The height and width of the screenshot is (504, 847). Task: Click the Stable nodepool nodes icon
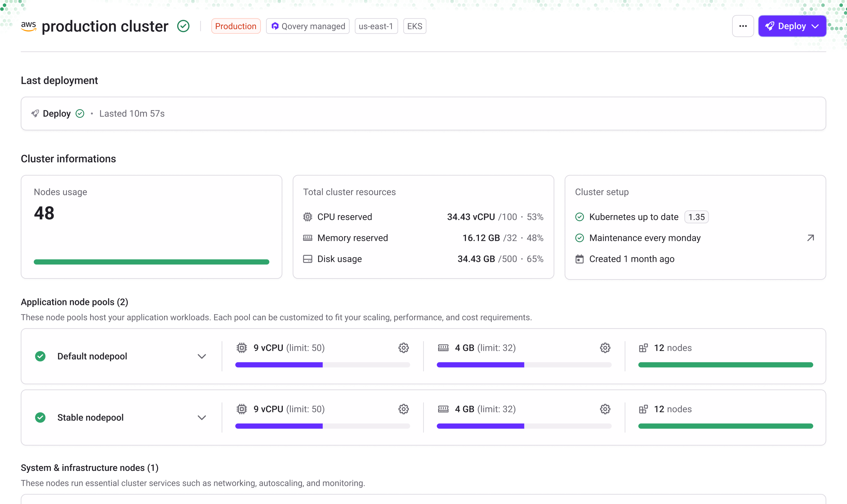coord(644,409)
